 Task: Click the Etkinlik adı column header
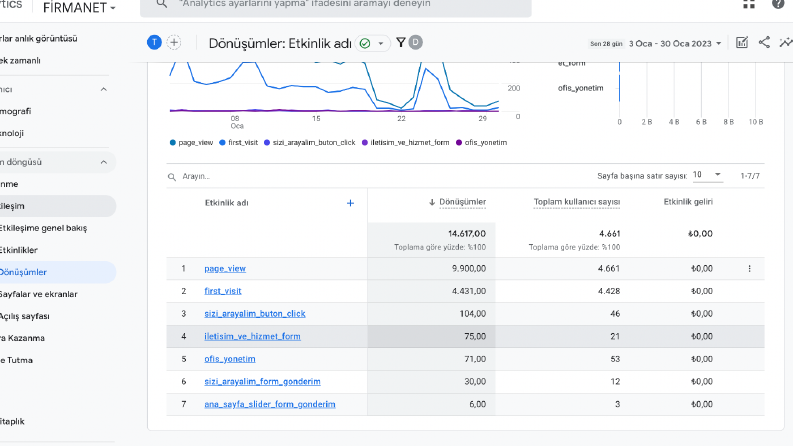point(227,203)
